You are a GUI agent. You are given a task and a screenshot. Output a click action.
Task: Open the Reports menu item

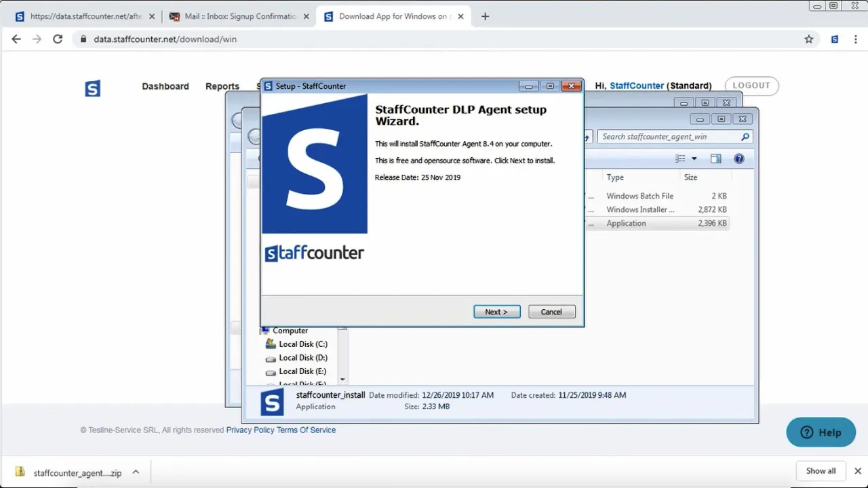point(222,86)
